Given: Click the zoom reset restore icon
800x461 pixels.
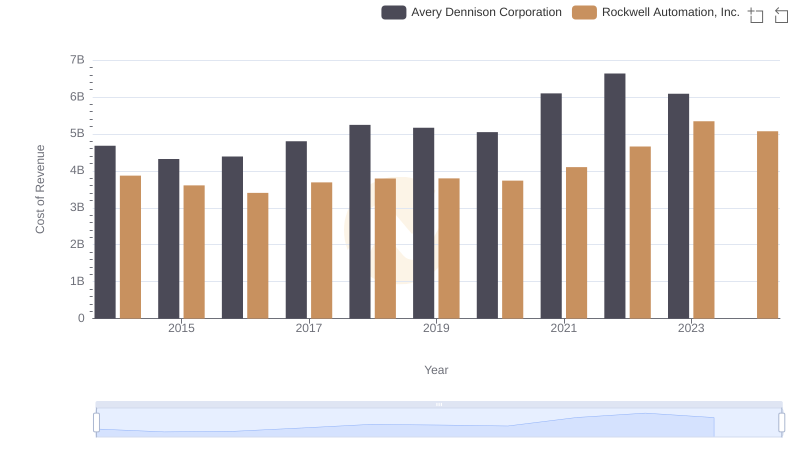Looking at the screenshot, I should tap(781, 15).
